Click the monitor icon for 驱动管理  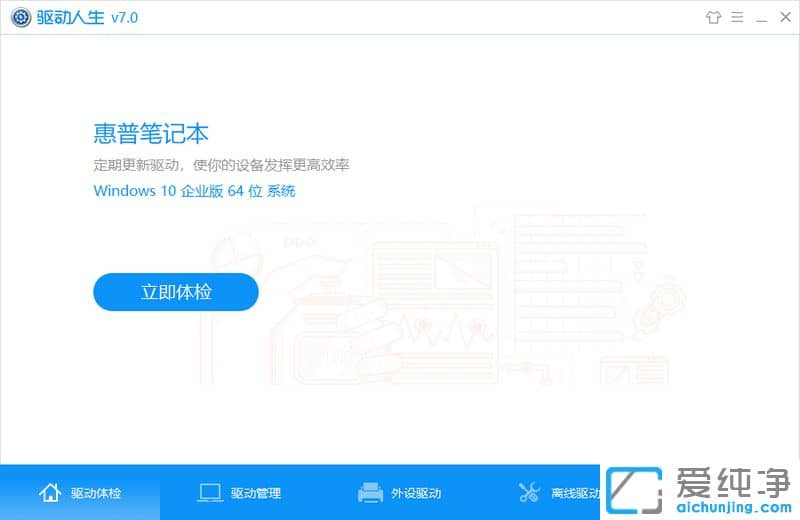point(210,492)
